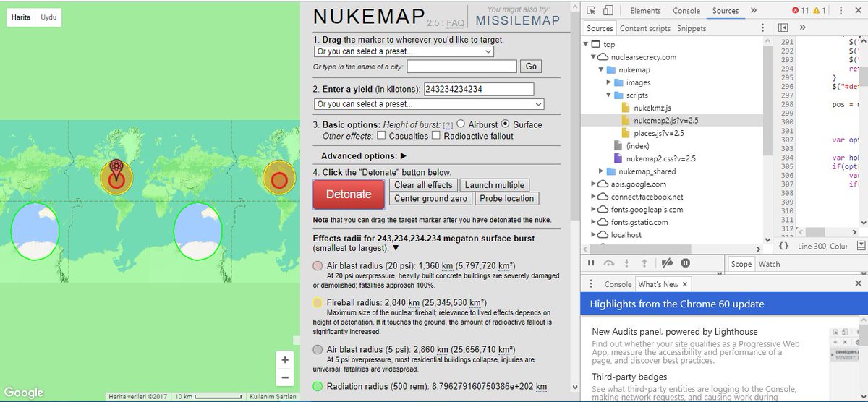Click Launch multiple button

pos(495,185)
